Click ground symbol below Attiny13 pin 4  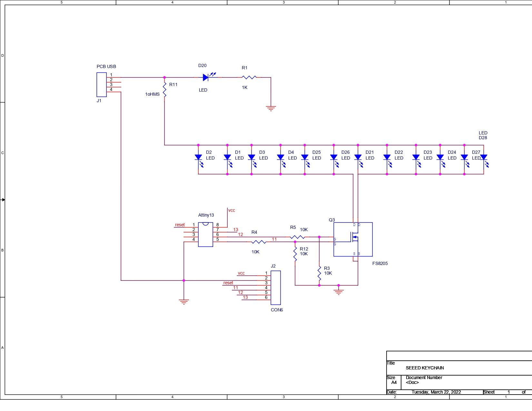pyautogui.click(x=184, y=302)
